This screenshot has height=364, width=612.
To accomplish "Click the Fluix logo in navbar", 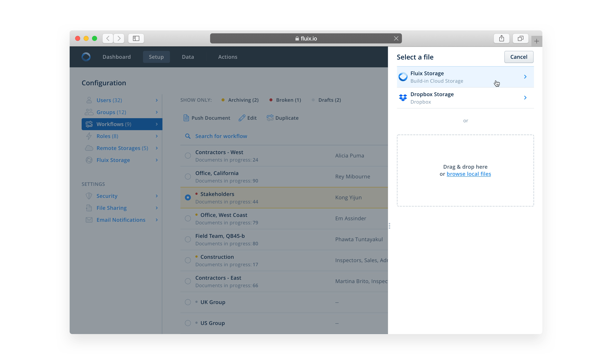I will tap(86, 57).
